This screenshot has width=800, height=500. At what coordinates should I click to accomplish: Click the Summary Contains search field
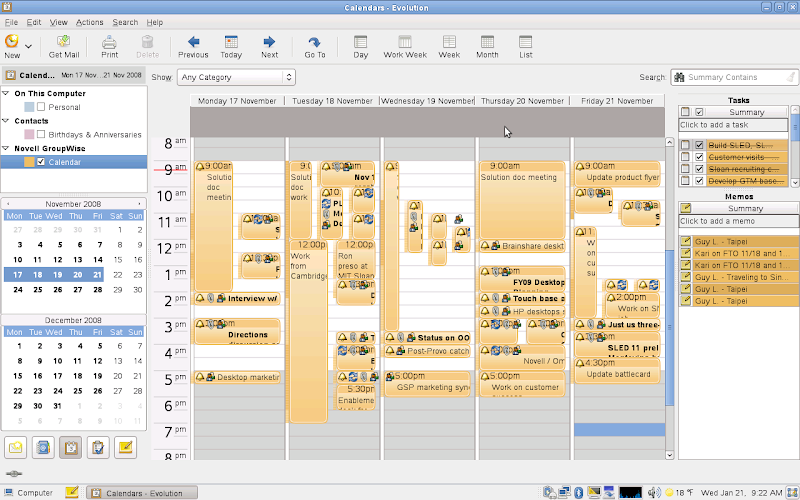click(735, 77)
